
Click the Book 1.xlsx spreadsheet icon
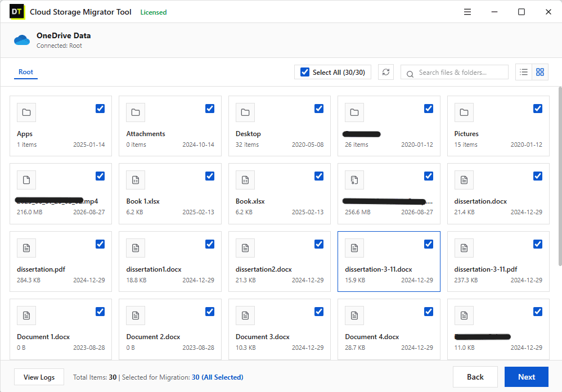pos(136,180)
